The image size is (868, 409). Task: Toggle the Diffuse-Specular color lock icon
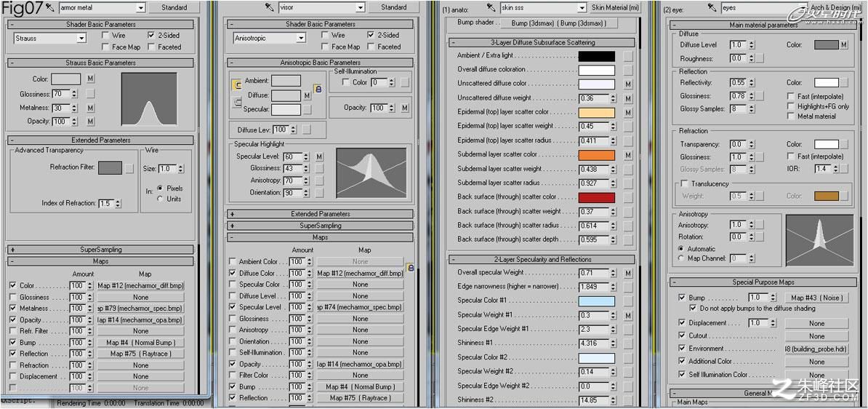coord(237,101)
